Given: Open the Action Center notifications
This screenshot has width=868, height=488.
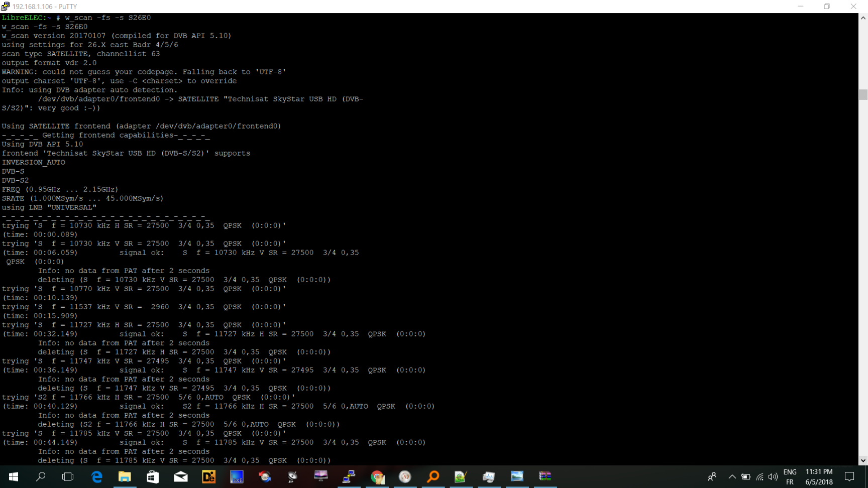Looking at the screenshot, I should (x=849, y=477).
